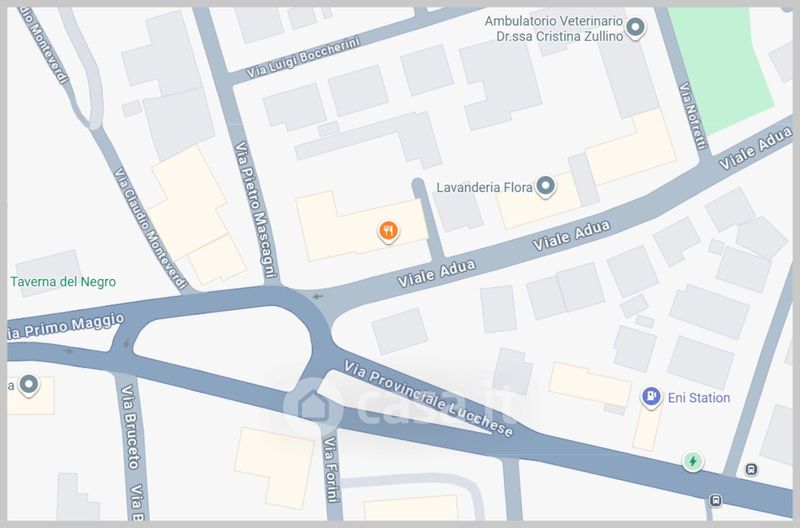Select the Via Claudio Monteverdi street label
Image resolution: width=800 pixels, height=528 pixels.
tap(149, 228)
